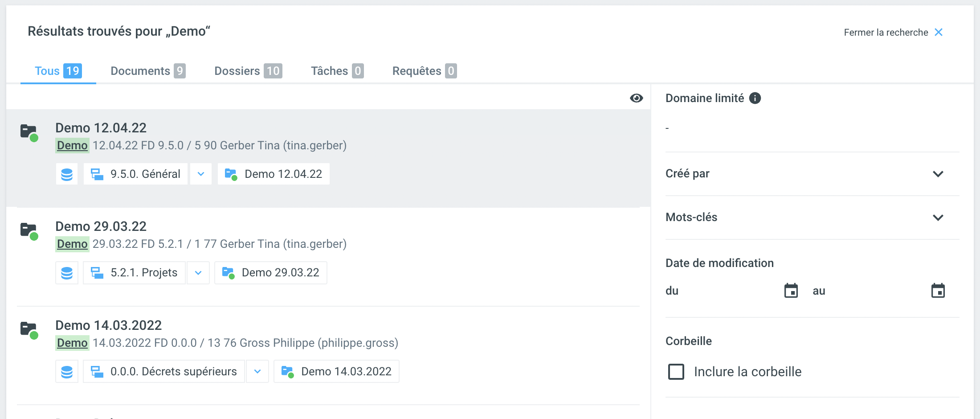
Task: Click the database root icon under Demo 12.04.22
Action: click(x=67, y=174)
